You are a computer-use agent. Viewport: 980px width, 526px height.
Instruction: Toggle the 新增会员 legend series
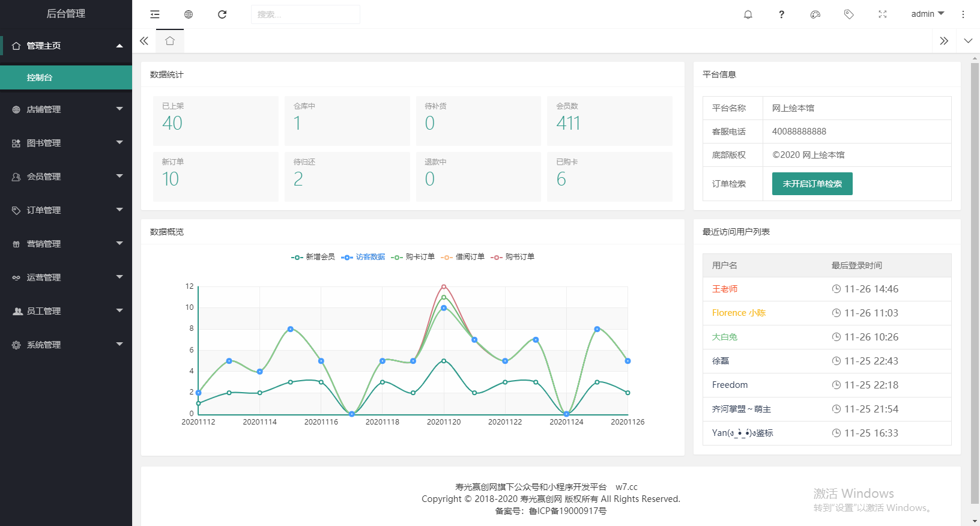coord(313,257)
